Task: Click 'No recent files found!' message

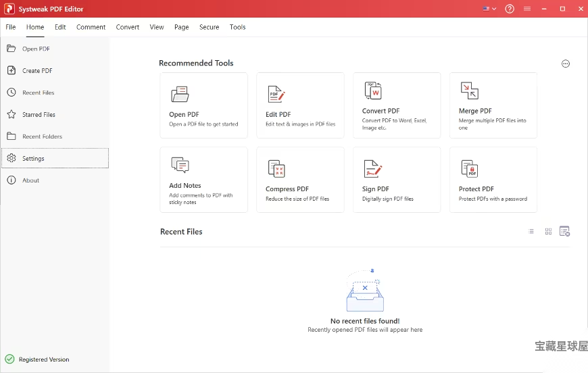Action: click(365, 321)
